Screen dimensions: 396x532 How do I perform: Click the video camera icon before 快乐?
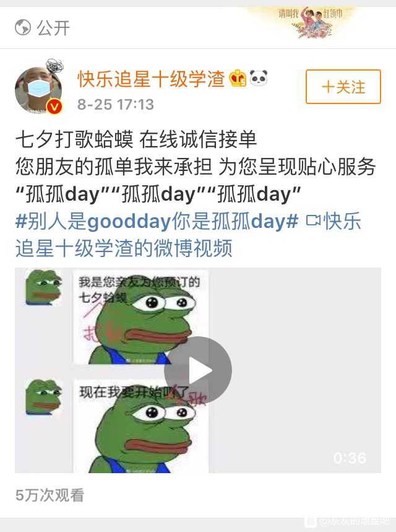pyautogui.click(x=313, y=220)
